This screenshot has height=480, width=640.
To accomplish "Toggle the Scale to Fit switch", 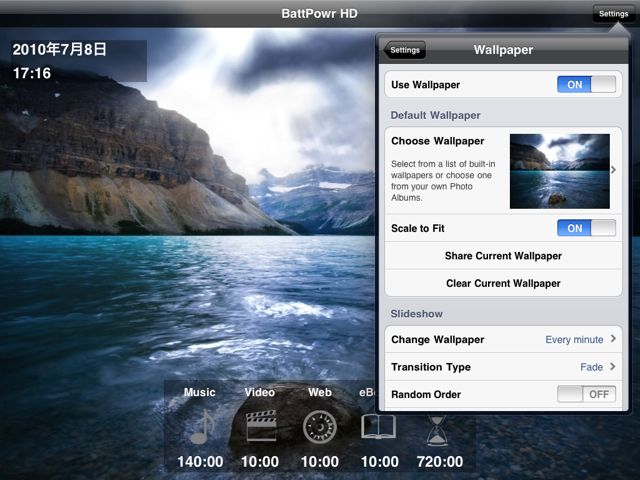I will click(587, 228).
